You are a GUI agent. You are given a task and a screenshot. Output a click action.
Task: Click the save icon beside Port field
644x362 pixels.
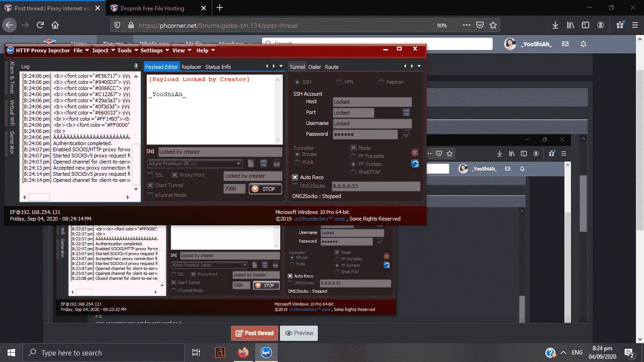(x=406, y=113)
